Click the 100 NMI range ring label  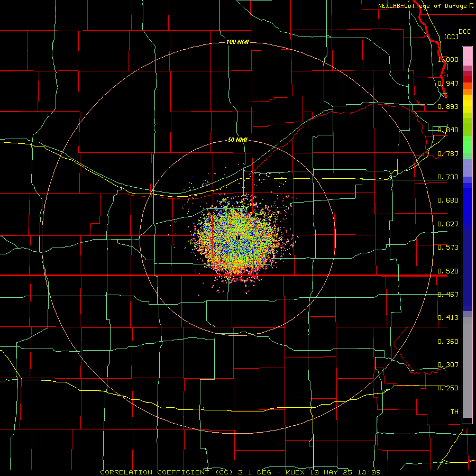[237, 42]
